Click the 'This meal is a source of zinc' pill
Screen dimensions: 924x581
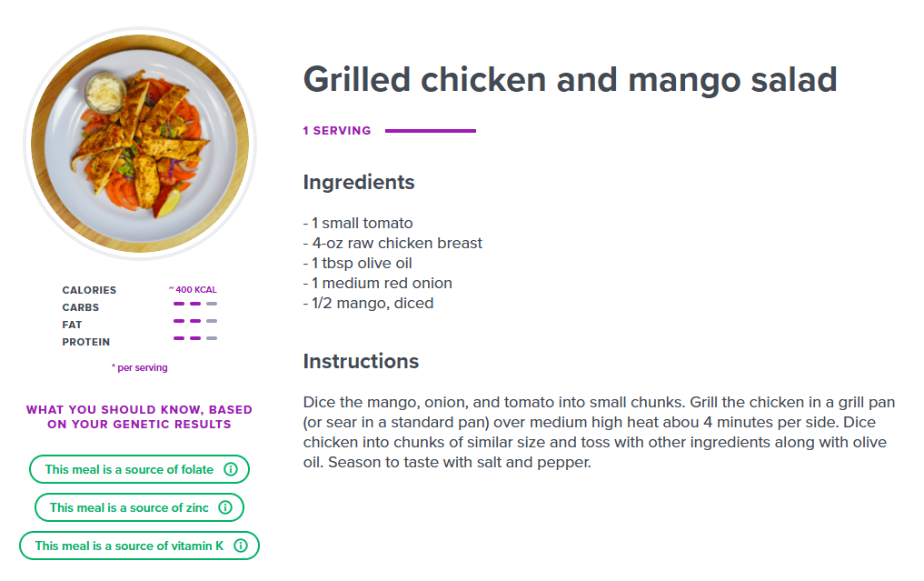(x=129, y=508)
